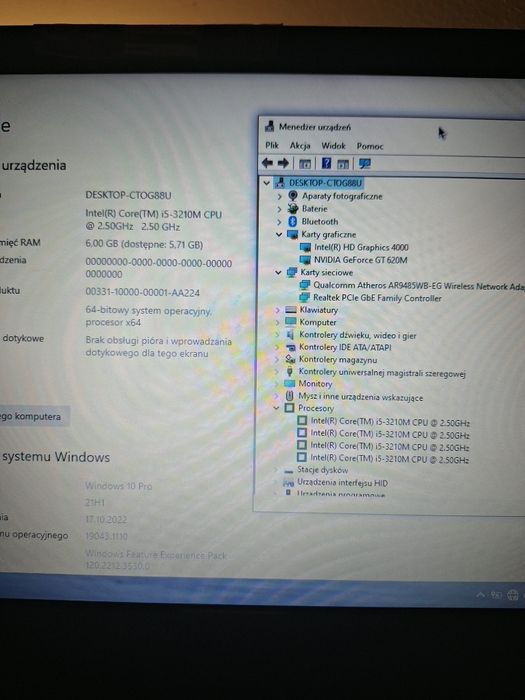
Task: Select Intel(R) HD Graphics 4000 entry
Action: (361, 247)
